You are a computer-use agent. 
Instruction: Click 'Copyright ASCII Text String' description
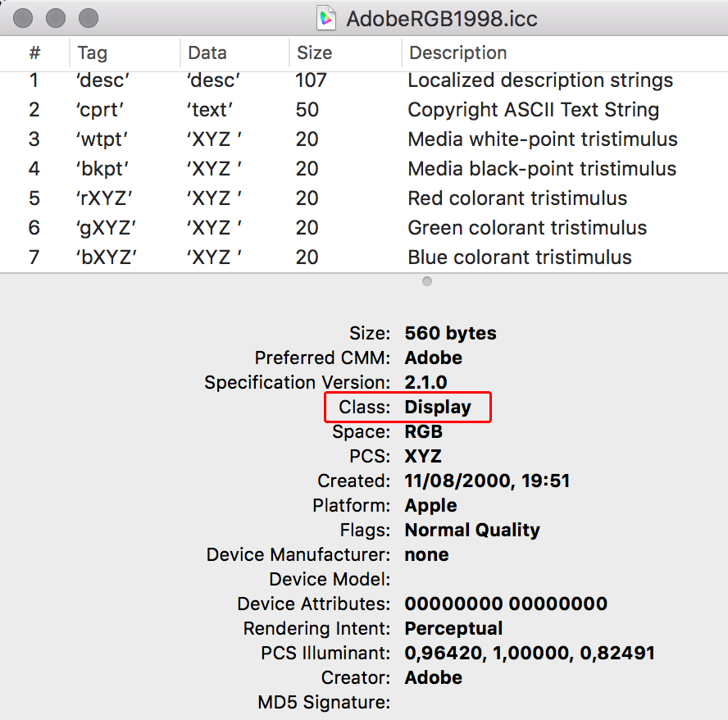pyautogui.click(x=534, y=110)
